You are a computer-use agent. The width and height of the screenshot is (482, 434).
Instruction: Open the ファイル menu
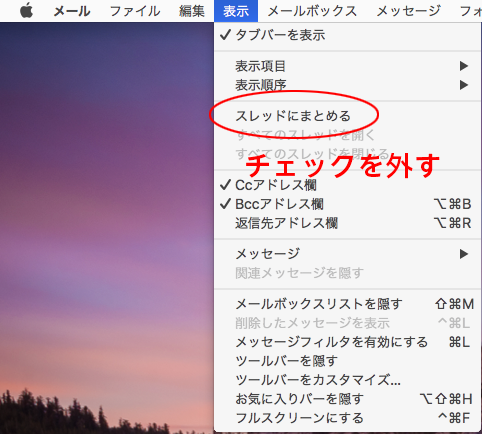coord(135,11)
